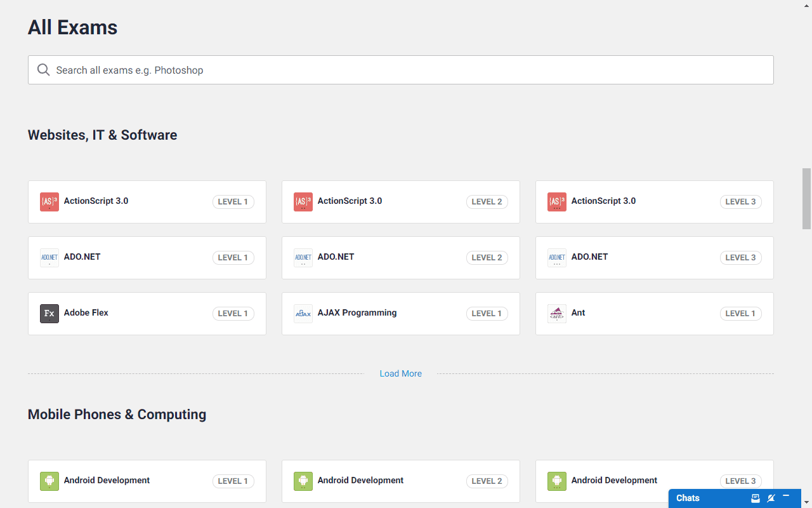Open the Ant exam title

(578, 312)
